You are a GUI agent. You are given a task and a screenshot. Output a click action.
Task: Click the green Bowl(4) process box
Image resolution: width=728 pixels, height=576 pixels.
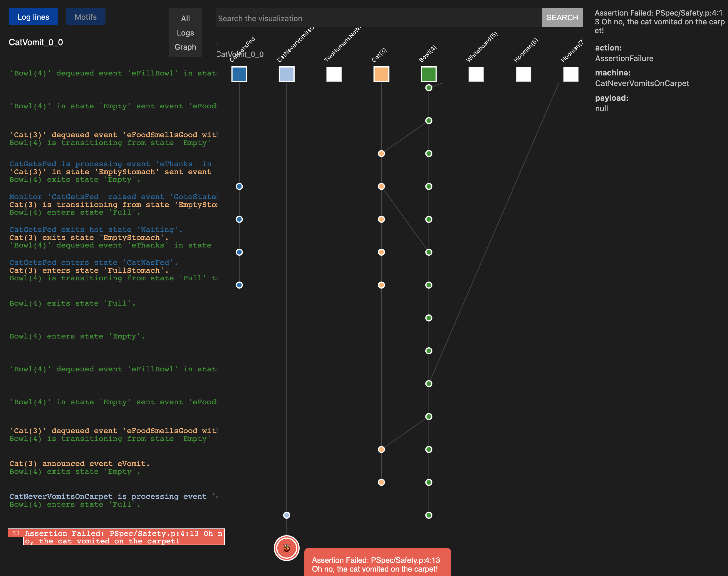[429, 74]
